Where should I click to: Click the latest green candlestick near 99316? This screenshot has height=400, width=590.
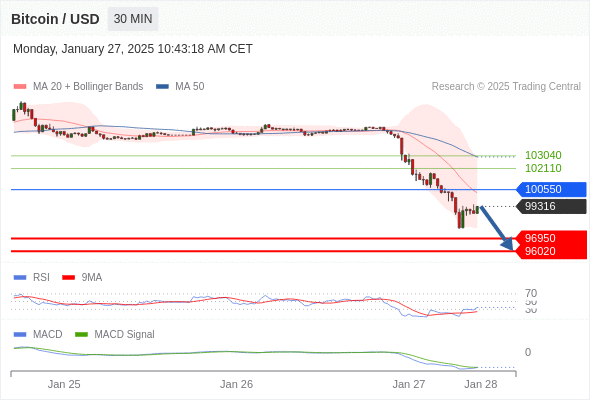(x=477, y=210)
